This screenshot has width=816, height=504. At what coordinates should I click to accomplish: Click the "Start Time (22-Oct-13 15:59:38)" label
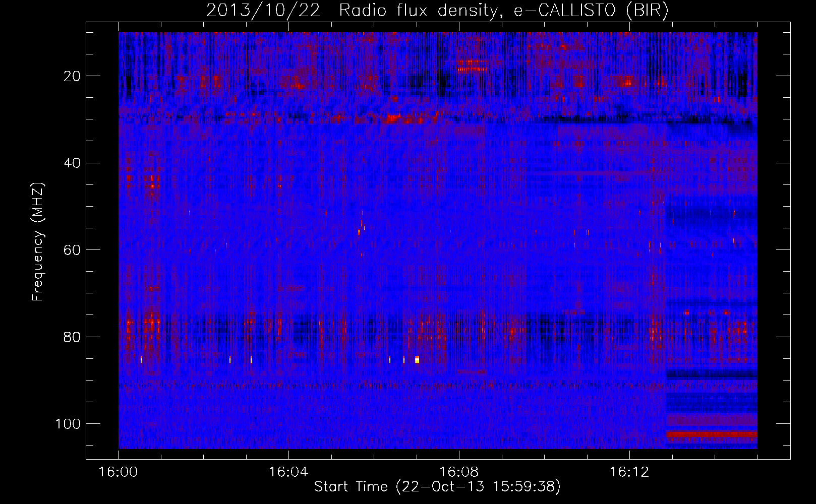click(x=437, y=487)
